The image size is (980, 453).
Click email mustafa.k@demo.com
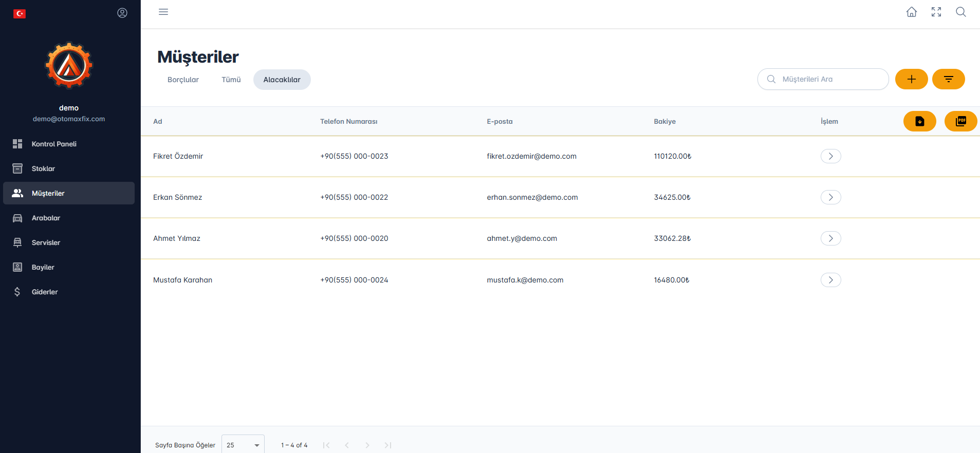click(525, 280)
